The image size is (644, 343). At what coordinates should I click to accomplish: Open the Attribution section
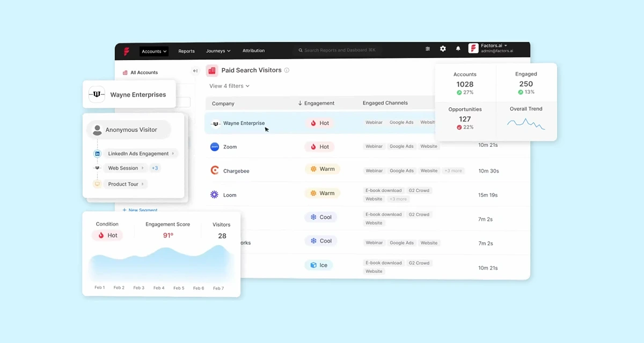tap(253, 51)
